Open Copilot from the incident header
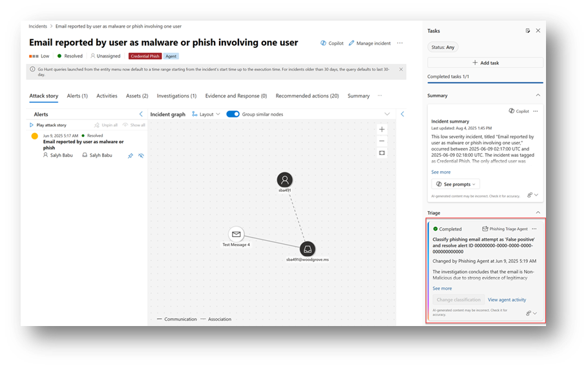 [332, 43]
